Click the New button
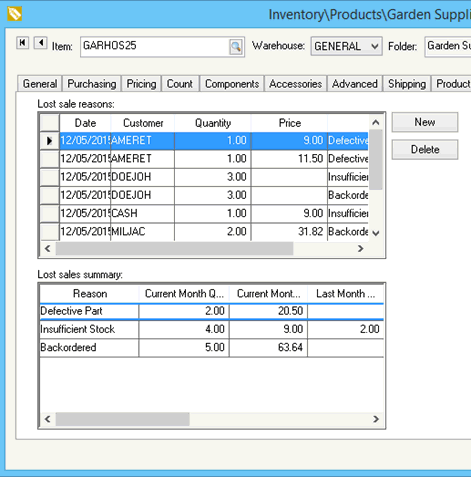Screen dimensions: 471x477 (425, 122)
